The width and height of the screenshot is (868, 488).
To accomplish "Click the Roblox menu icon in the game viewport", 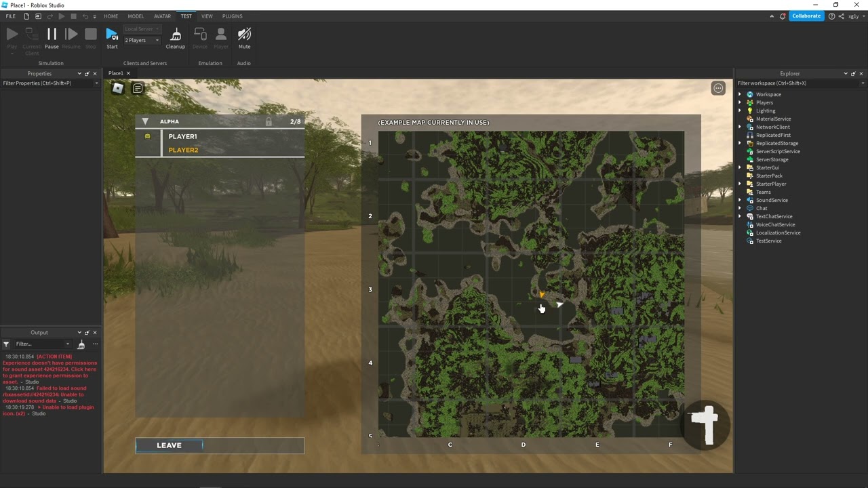I will 118,88.
